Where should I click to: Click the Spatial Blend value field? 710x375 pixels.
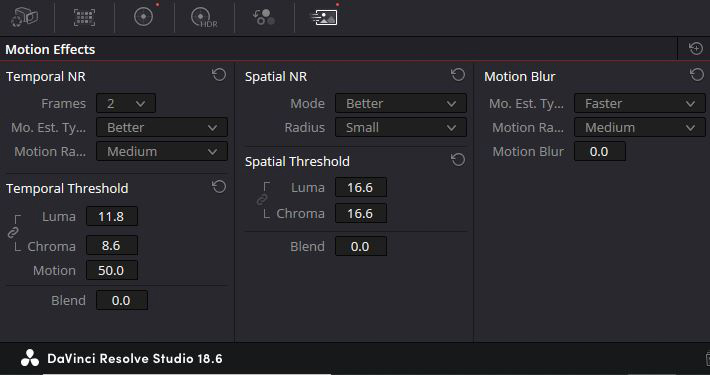[361, 246]
